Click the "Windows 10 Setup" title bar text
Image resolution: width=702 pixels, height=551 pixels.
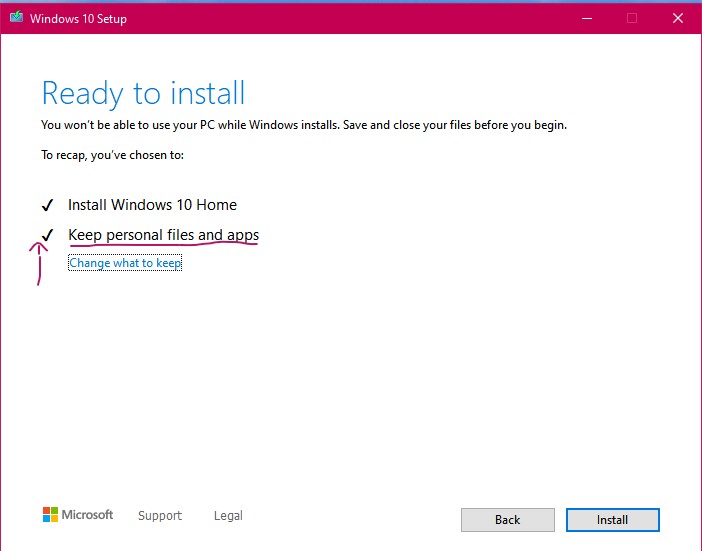78,19
